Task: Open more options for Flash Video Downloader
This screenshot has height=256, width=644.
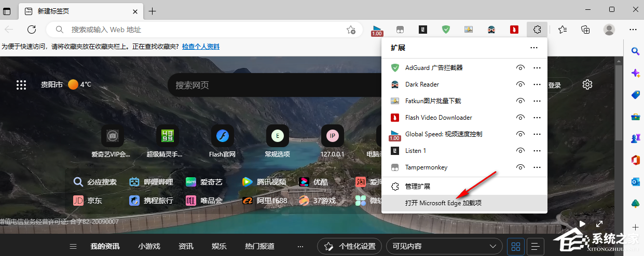Action: pyautogui.click(x=537, y=118)
